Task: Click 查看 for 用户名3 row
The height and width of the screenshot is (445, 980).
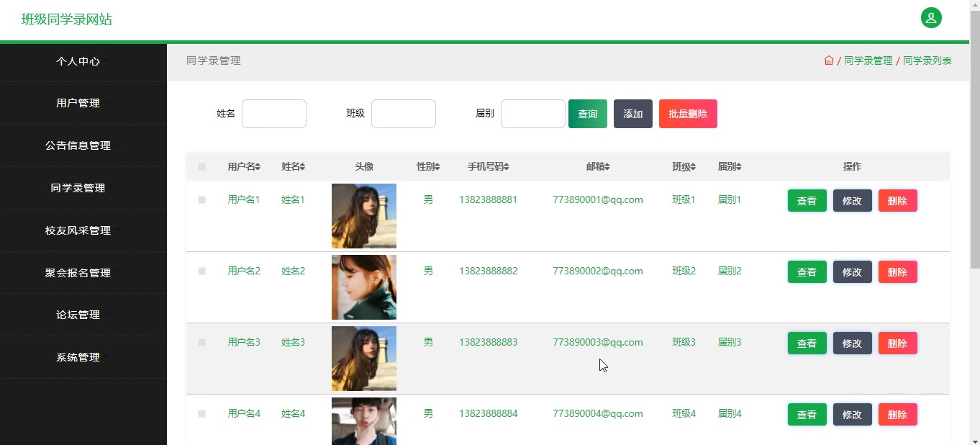Action: [807, 343]
